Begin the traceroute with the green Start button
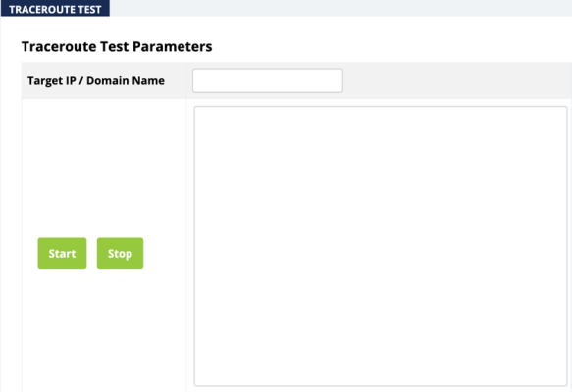This screenshot has height=392, width=572. pos(62,253)
